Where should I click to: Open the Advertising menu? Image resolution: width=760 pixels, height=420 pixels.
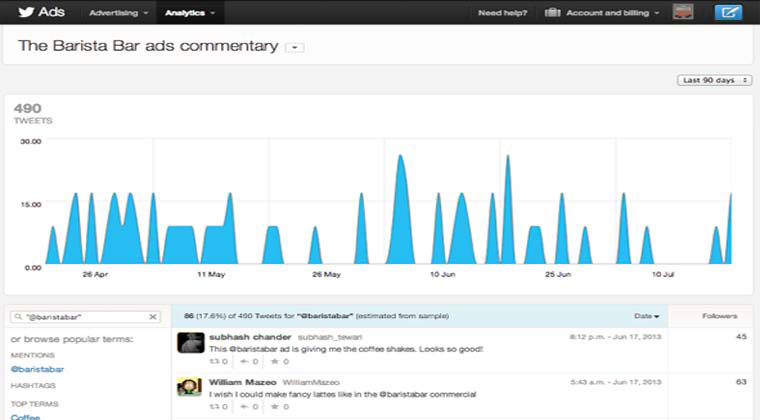point(118,13)
